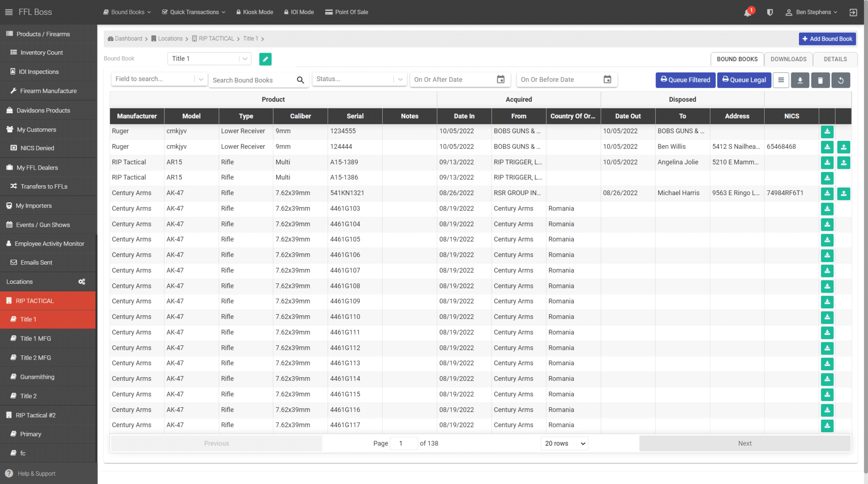Image resolution: width=868 pixels, height=484 pixels.
Task: Click the column list menu icon
Action: click(781, 80)
